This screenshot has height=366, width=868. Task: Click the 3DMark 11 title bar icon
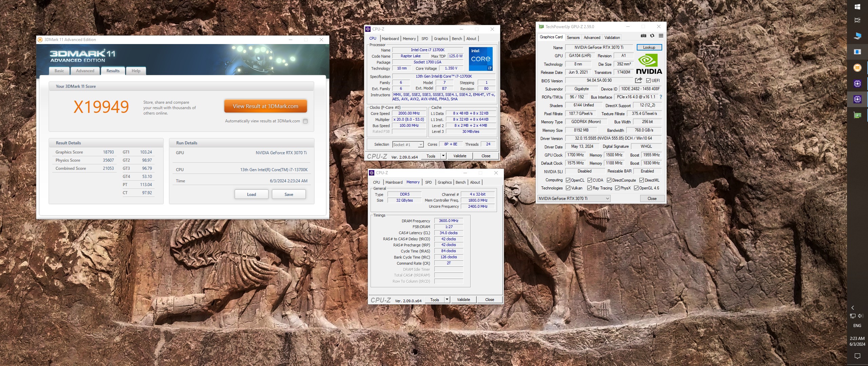click(x=40, y=40)
